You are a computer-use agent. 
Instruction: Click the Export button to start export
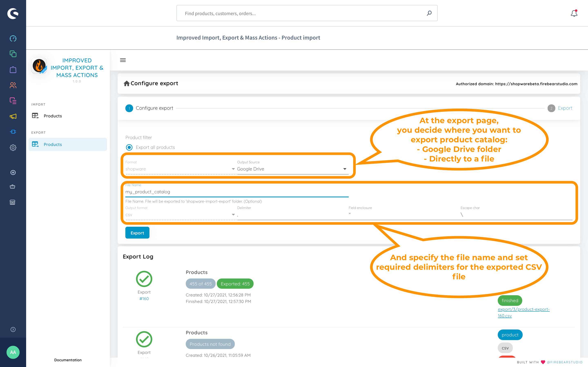tap(137, 233)
